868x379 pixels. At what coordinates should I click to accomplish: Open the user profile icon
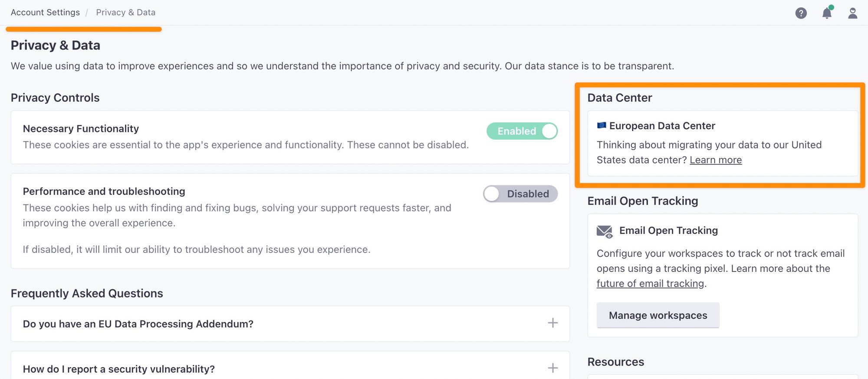tap(852, 13)
